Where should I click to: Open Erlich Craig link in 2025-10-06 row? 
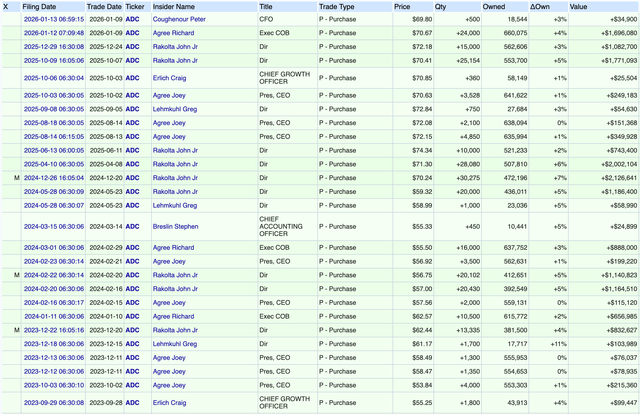pyautogui.click(x=169, y=78)
